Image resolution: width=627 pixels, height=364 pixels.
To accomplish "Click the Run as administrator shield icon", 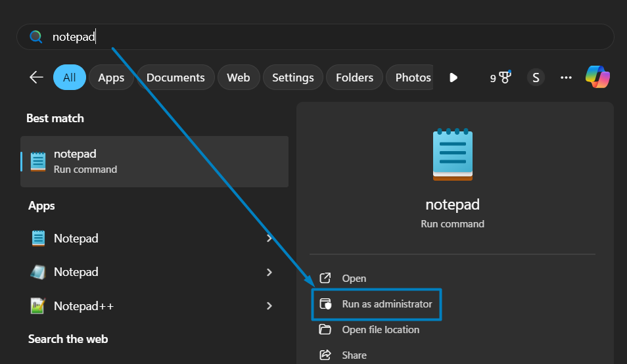I will pyautogui.click(x=325, y=304).
